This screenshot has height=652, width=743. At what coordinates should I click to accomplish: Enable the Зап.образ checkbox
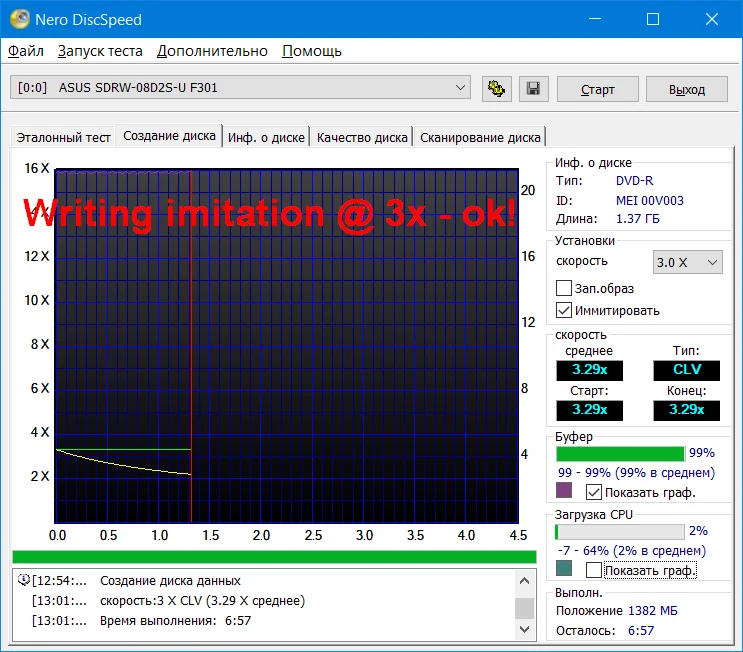point(563,288)
